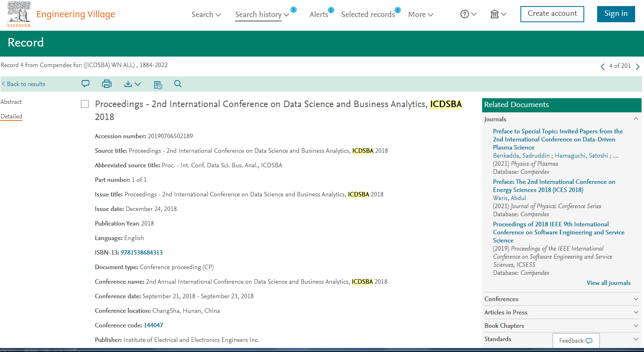This screenshot has height=352, width=644.
Task: Go to previous record arrow
Action: [x=602, y=66]
